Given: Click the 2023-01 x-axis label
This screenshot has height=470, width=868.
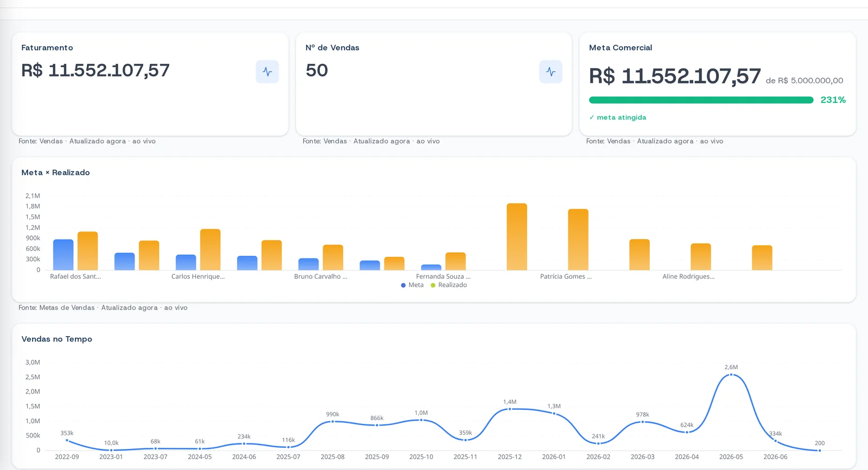Looking at the screenshot, I should coord(111,457).
